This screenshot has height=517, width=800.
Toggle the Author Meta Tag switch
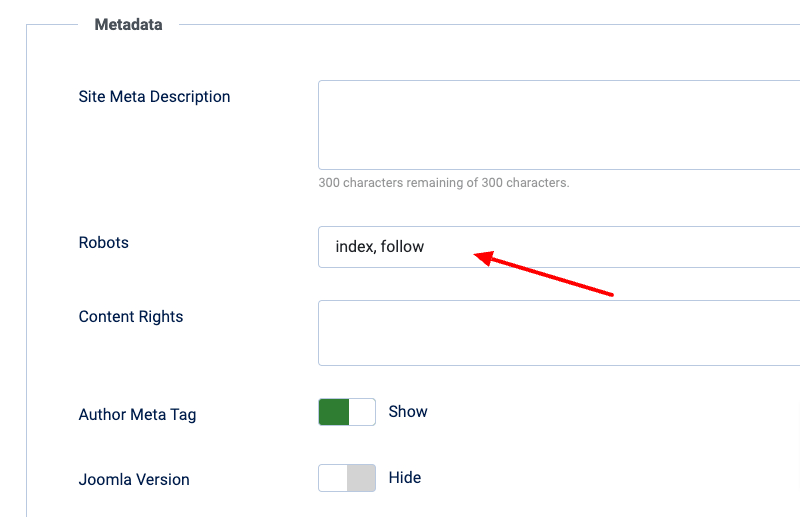(347, 412)
